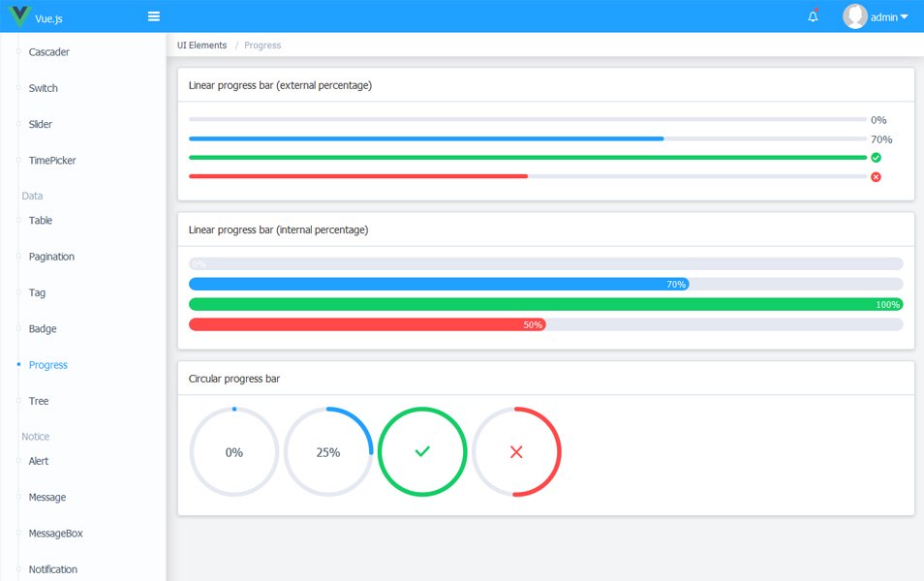The height and width of the screenshot is (581, 924).
Task: Click the red X circular progress
Action: pyautogui.click(x=516, y=452)
